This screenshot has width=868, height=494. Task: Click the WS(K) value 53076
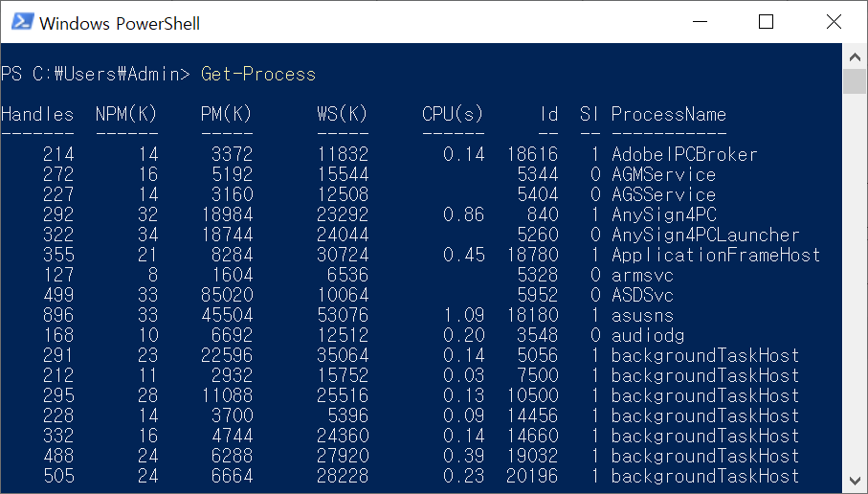(x=343, y=316)
